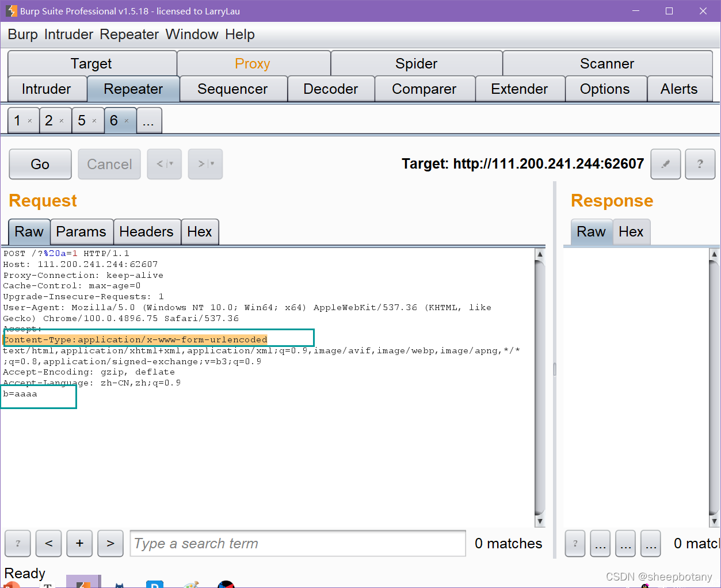Close Repeater tab 1 via its x

pyautogui.click(x=30, y=121)
